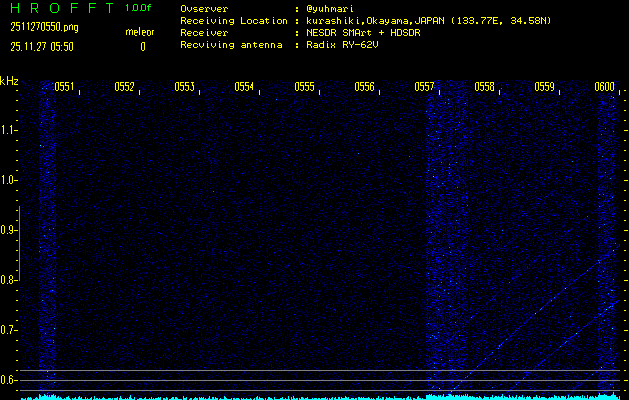Click the HROFFT title text
Screen dimensions: 629x400
point(62,8)
